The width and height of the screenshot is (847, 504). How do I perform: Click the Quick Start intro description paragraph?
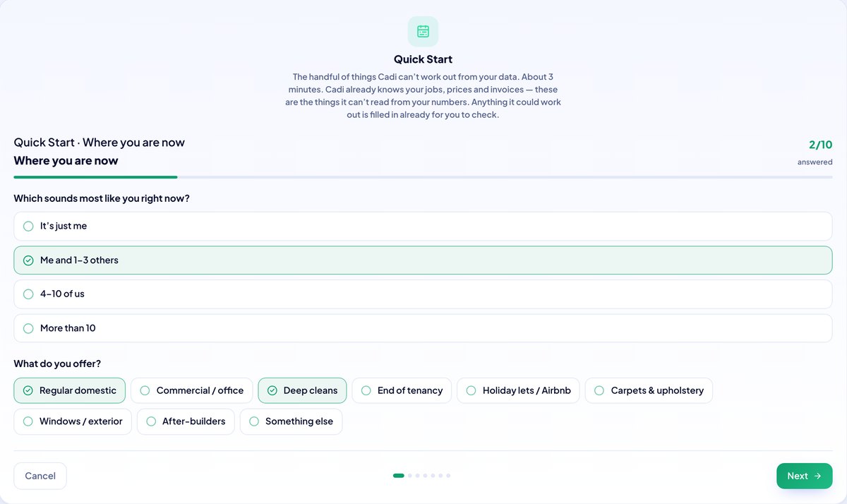tap(423, 95)
